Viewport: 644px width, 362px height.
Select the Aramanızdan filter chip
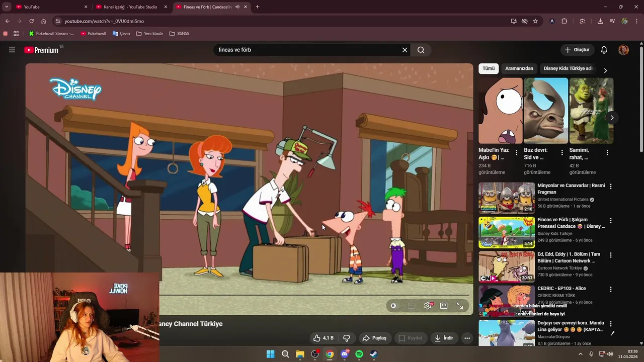coord(519,68)
